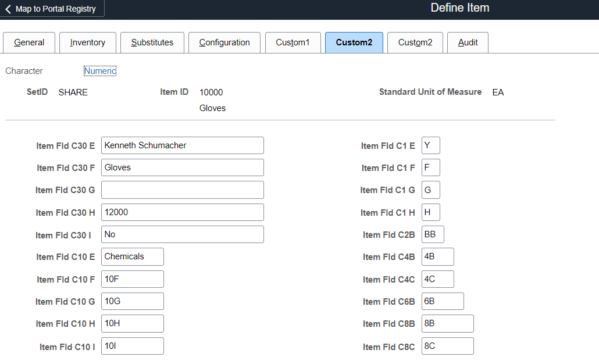Select the Item Fld C30 H input box
The image size is (599, 364).
point(182,212)
